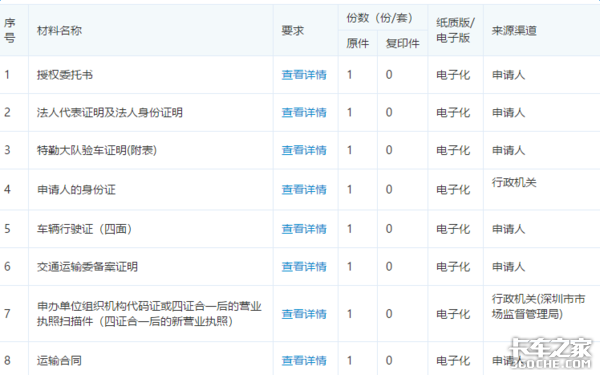
Task: Click 查看详情 in 申请人的身份证 row
Action: [x=304, y=189]
